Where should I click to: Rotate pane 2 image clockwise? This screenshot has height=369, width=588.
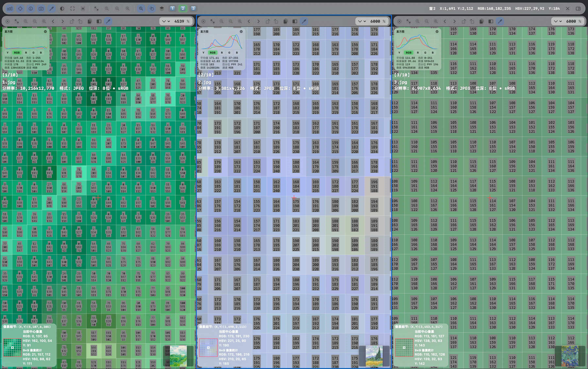[x=276, y=21]
